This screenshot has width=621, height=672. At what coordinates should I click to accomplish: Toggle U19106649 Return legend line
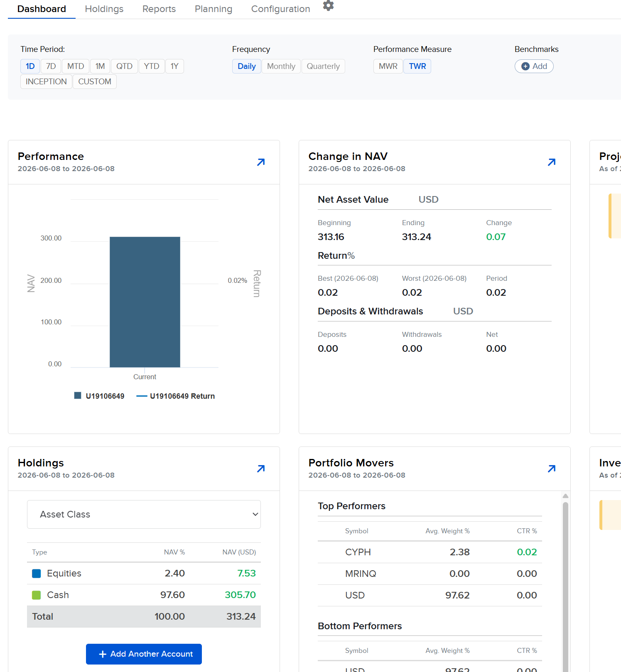pos(142,396)
